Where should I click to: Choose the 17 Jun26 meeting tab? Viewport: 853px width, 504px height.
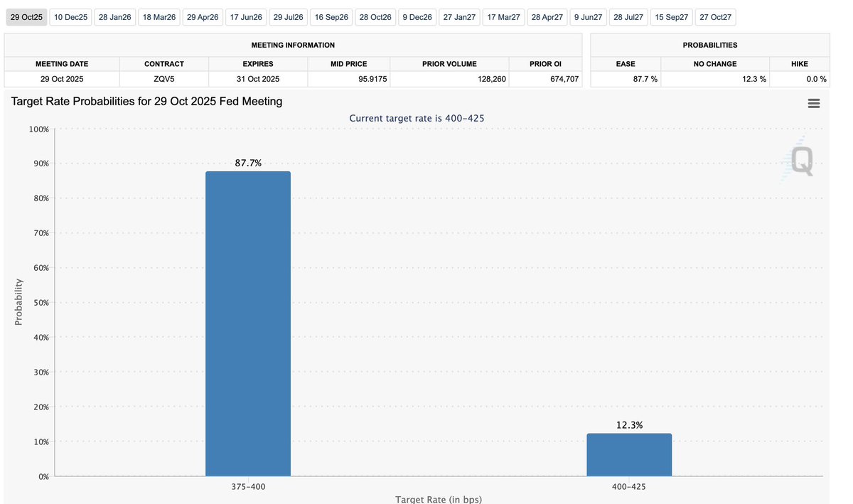click(246, 17)
